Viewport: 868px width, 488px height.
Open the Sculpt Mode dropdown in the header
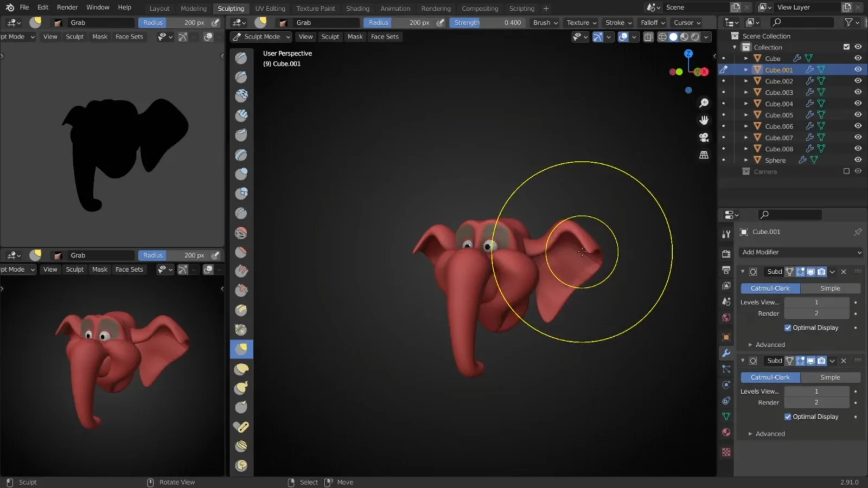click(260, 36)
